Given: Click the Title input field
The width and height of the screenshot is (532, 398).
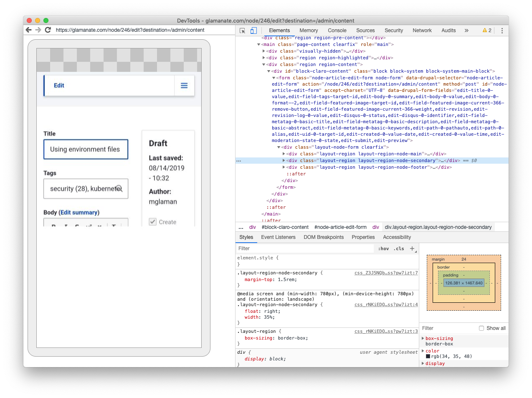Looking at the screenshot, I should [86, 150].
